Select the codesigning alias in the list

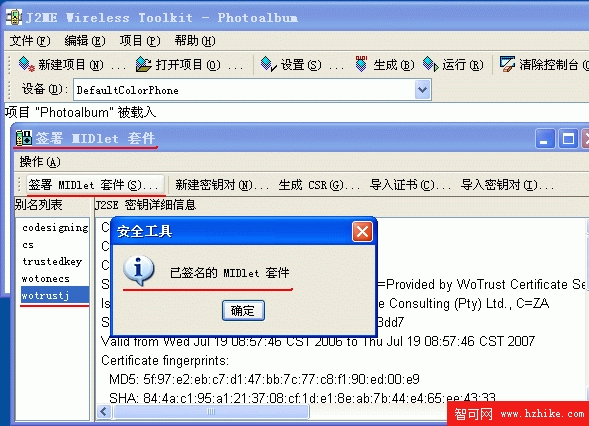55,228
